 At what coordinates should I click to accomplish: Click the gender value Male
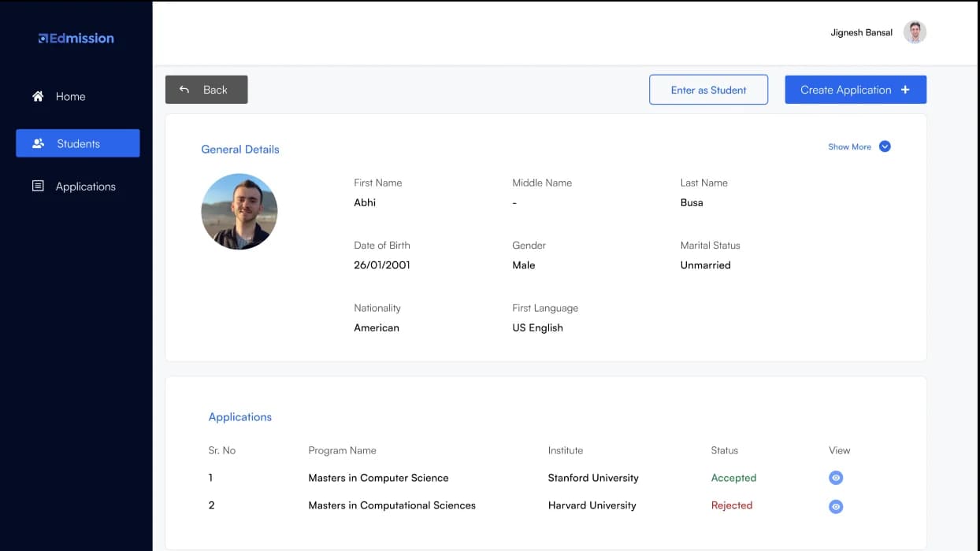point(523,265)
